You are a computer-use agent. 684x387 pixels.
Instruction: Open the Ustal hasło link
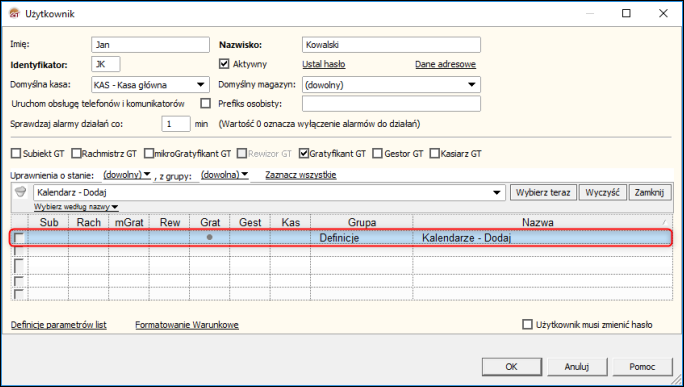point(324,64)
